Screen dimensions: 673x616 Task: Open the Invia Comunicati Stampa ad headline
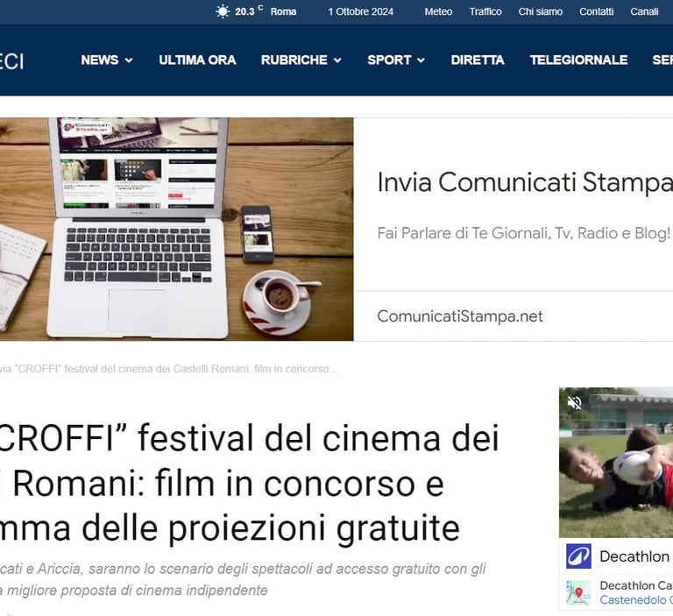tap(525, 182)
